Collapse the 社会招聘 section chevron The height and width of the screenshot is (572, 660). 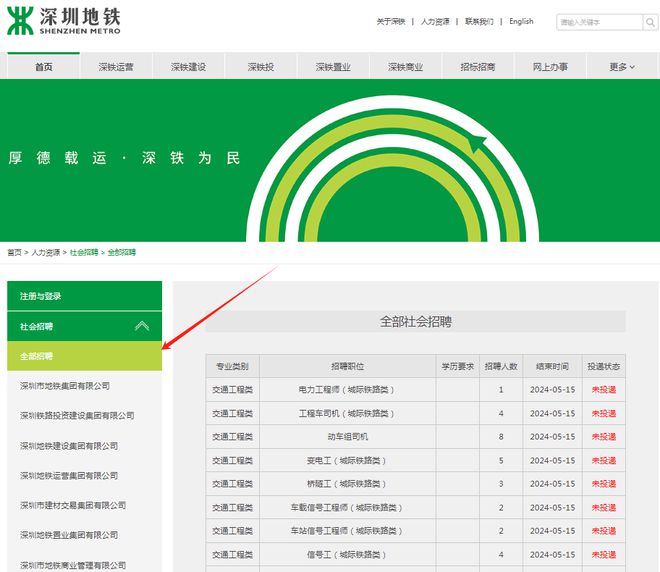point(142,326)
